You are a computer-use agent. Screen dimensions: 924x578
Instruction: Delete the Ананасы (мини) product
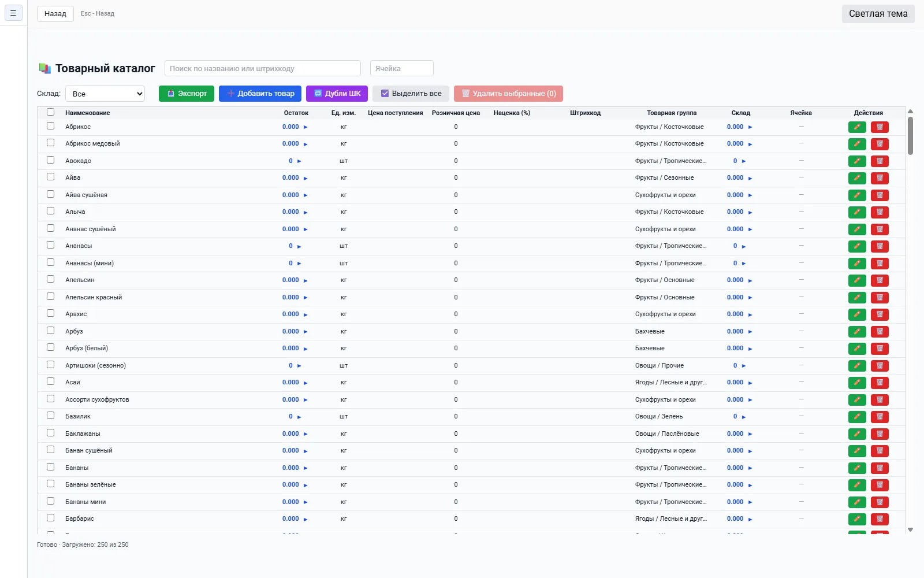[880, 264]
